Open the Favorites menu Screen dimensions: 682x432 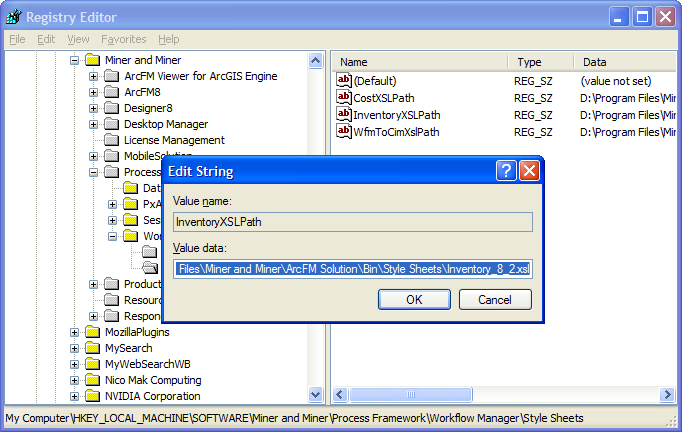tap(123, 39)
